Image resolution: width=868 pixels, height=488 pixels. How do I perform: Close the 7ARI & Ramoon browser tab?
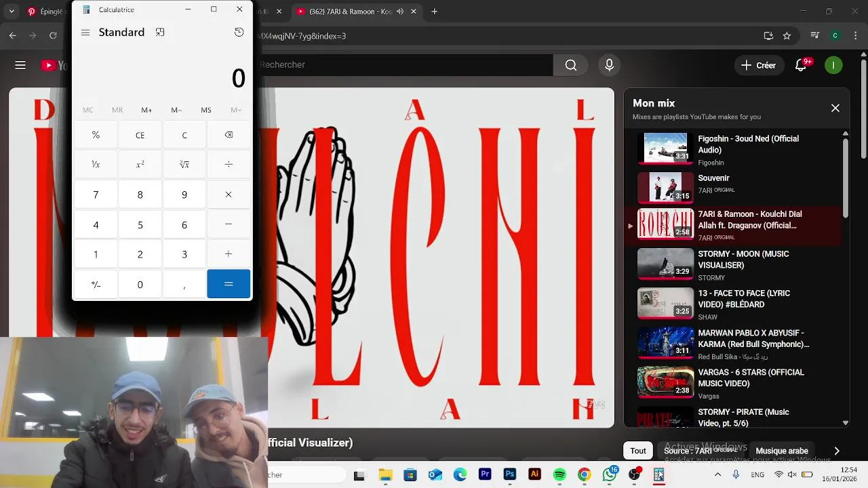tap(414, 12)
